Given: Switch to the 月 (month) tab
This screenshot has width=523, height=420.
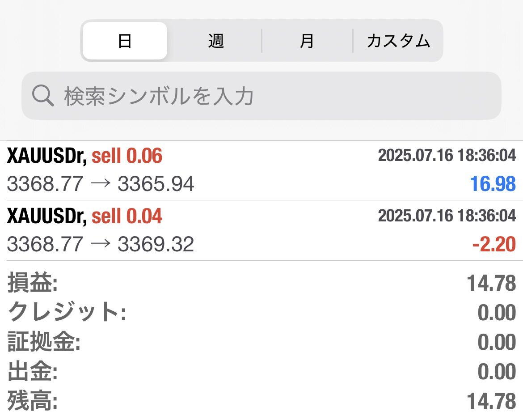Looking at the screenshot, I should pyautogui.click(x=307, y=41).
